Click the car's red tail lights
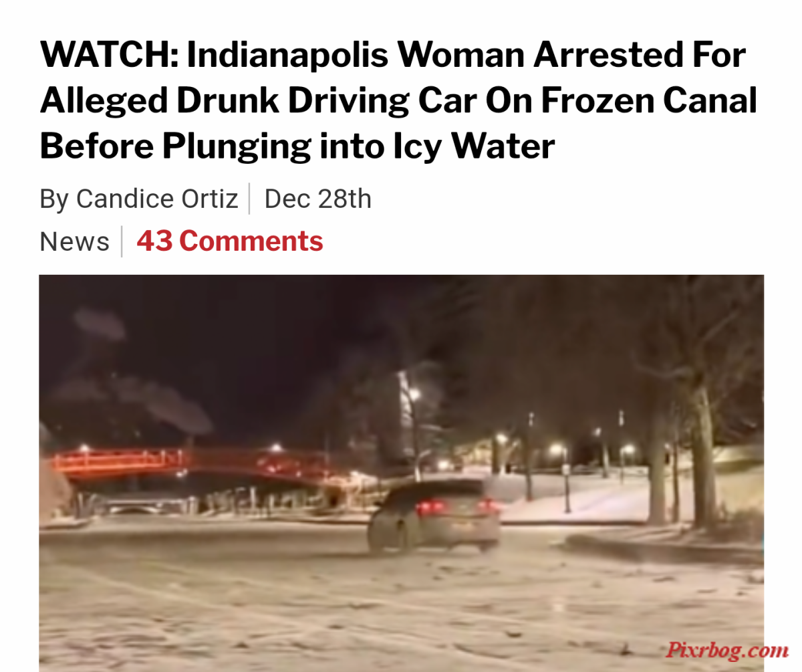 point(458,507)
